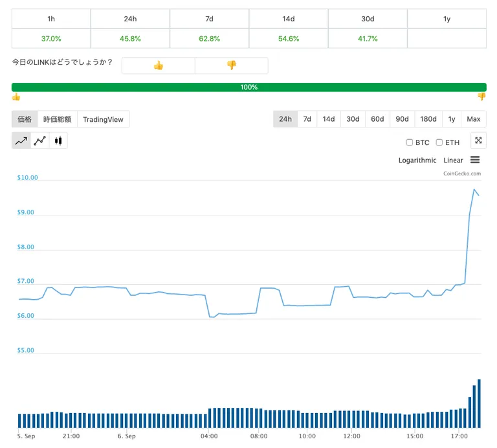The image size is (497, 448).
Task: Open the chart hamburger export menu
Action: click(x=475, y=160)
